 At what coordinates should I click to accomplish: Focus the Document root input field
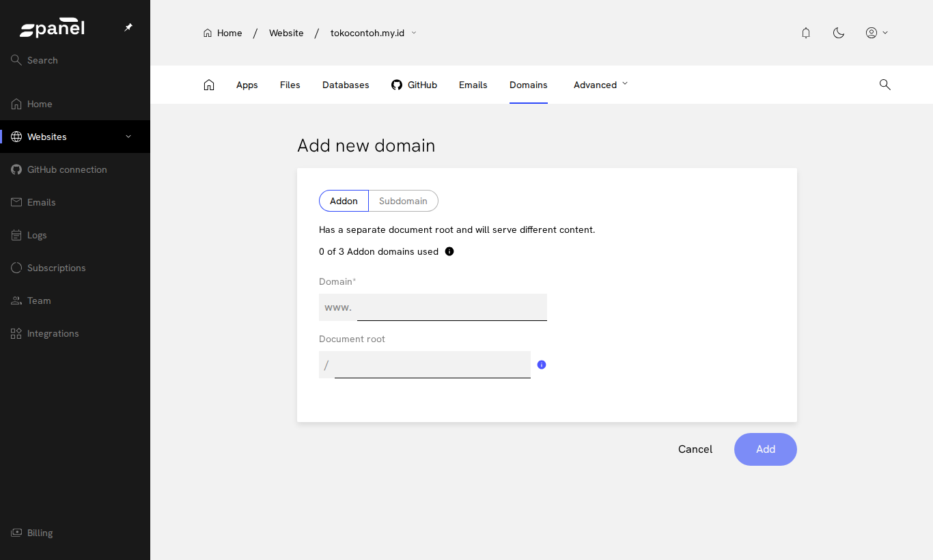(x=432, y=365)
